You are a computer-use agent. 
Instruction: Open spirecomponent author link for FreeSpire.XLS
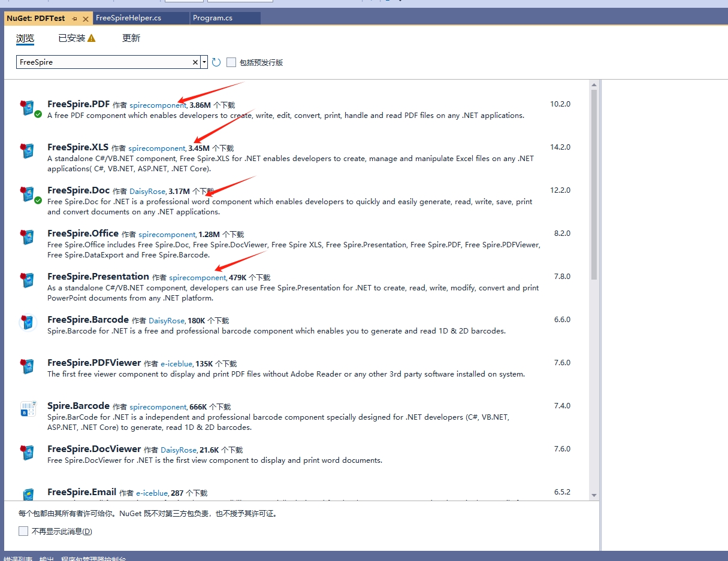pos(157,148)
